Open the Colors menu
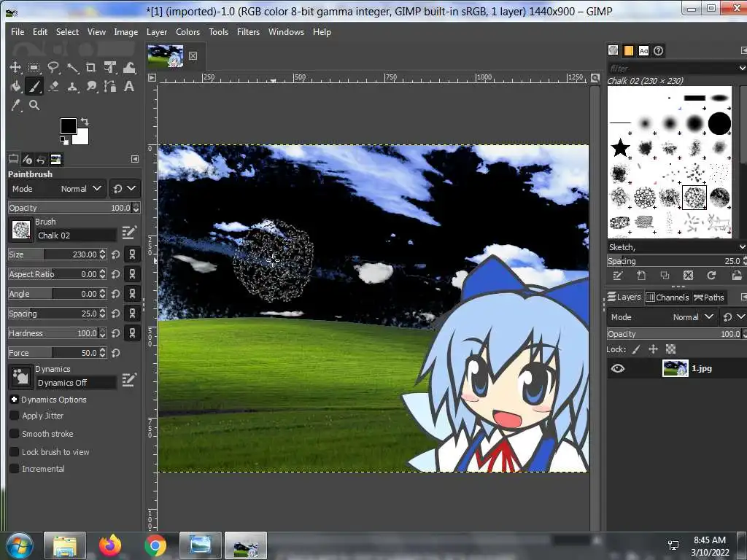The image size is (747, 560). [x=187, y=32]
